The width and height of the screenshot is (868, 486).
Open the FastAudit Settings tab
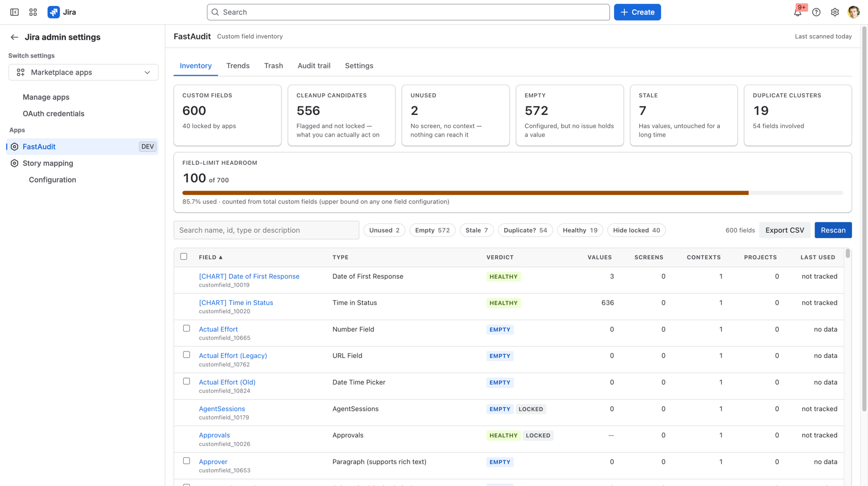coord(359,66)
